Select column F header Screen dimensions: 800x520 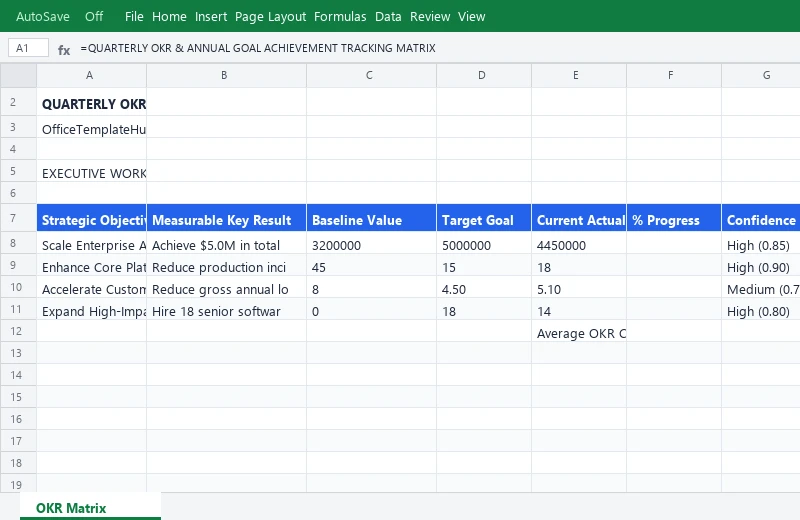tap(673, 76)
